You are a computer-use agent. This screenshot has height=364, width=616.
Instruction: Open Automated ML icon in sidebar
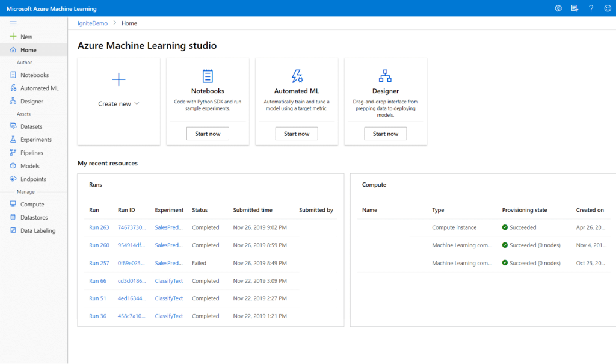(13, 88)
